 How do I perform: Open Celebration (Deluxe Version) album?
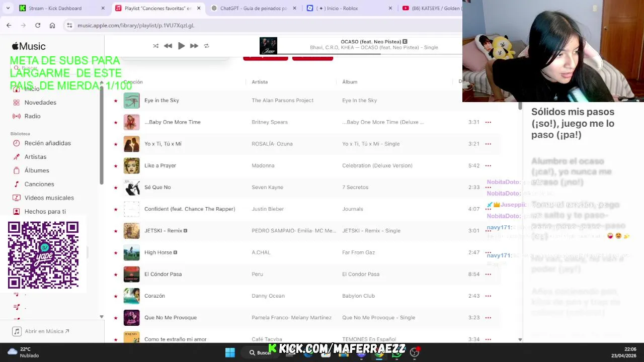click(377, 165)
